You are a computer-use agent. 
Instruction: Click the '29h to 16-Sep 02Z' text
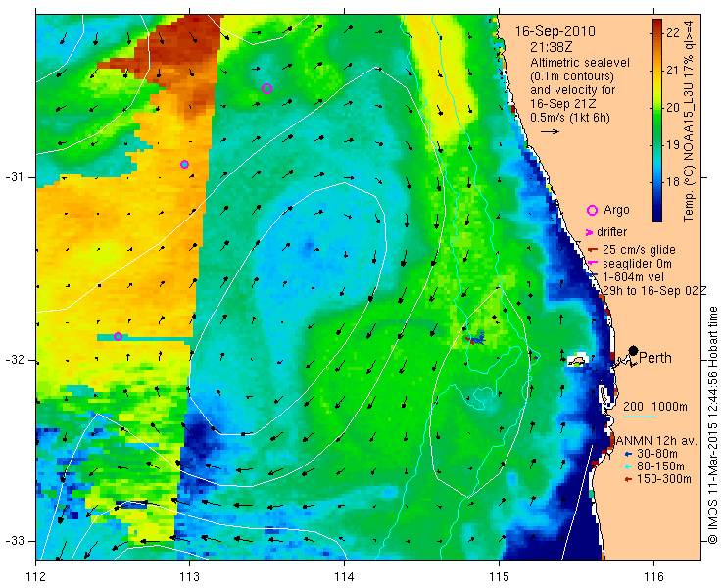pyautogui.click(x=654, y=290)
